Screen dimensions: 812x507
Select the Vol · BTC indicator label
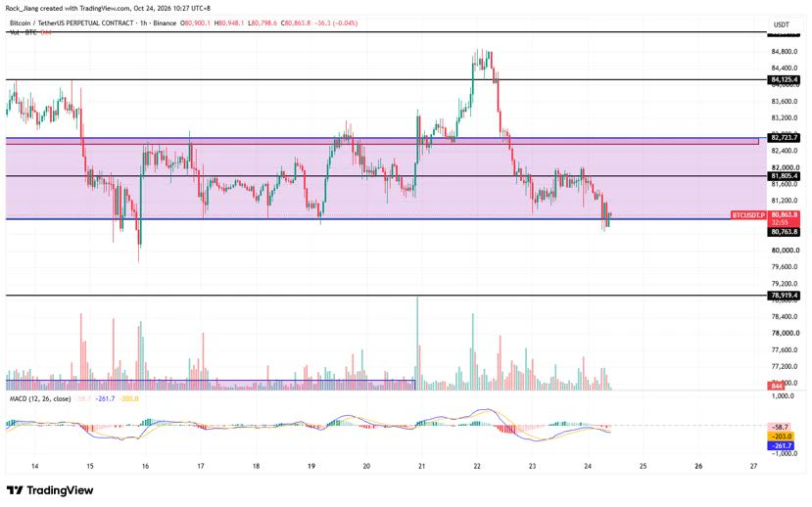[x=24, y=32]
